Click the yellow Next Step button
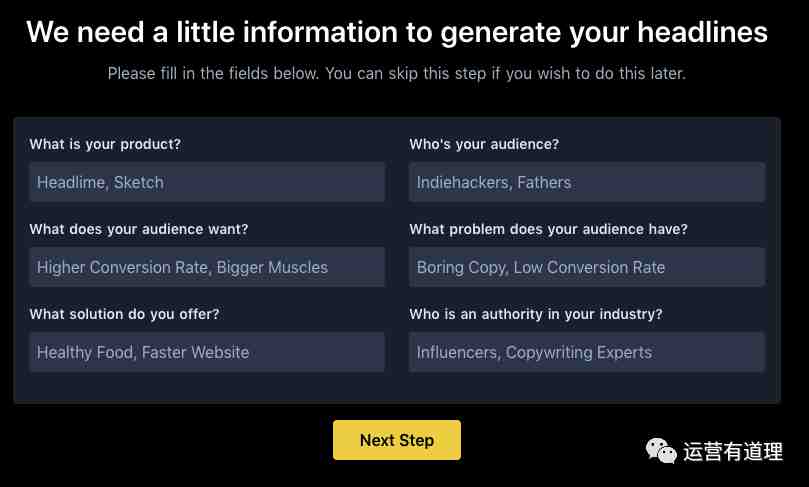The height and width of the screenshot is (487, 809). click(x=397, y=440)
